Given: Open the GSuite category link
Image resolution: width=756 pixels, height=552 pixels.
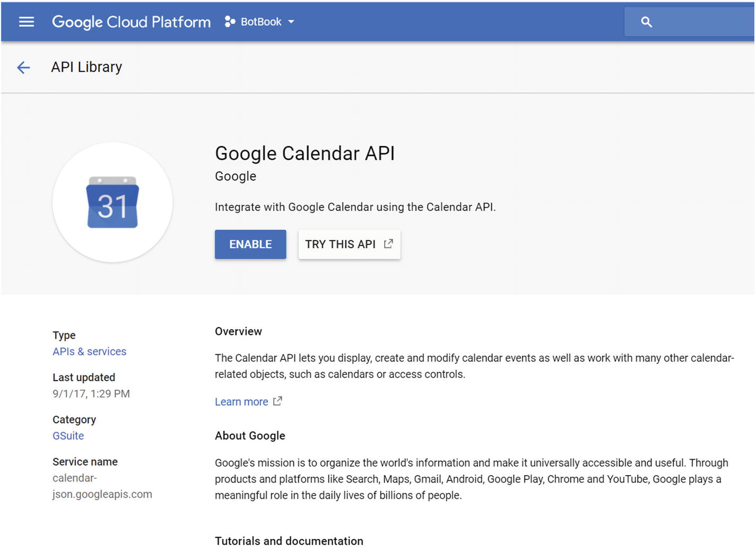Looking at the screenshot, I should tap(68, 436).
